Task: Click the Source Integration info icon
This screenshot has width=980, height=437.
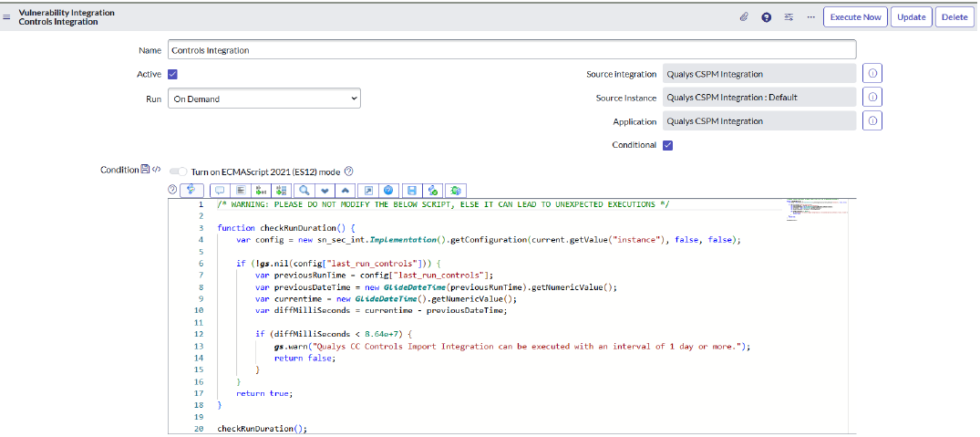Action: [x=872, y=74]
